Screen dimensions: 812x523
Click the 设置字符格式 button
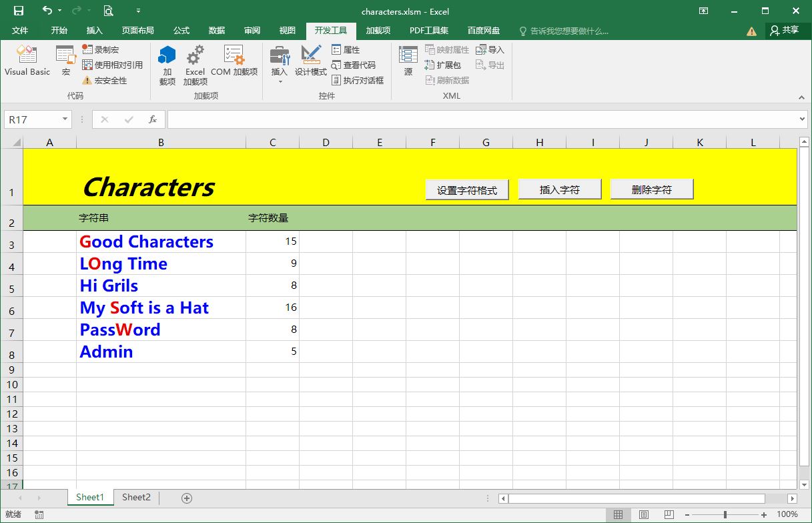click(x=467, y=190)
